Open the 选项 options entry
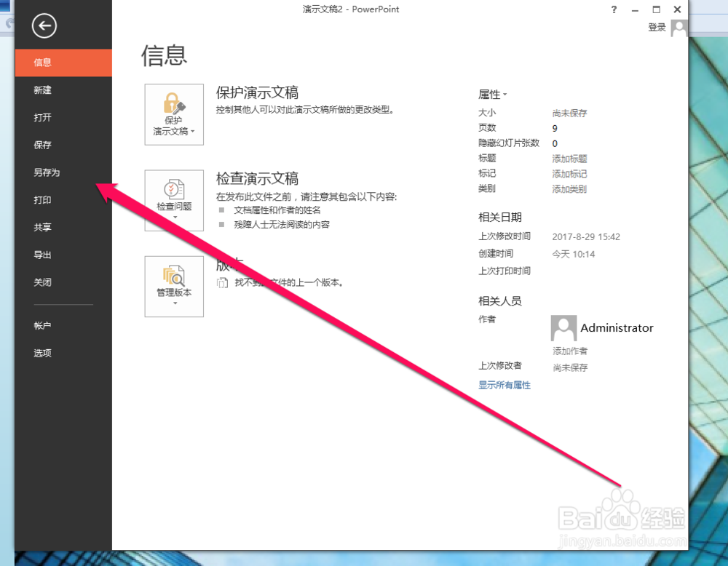This screenshot has height=566, width=728. [63, 353]
